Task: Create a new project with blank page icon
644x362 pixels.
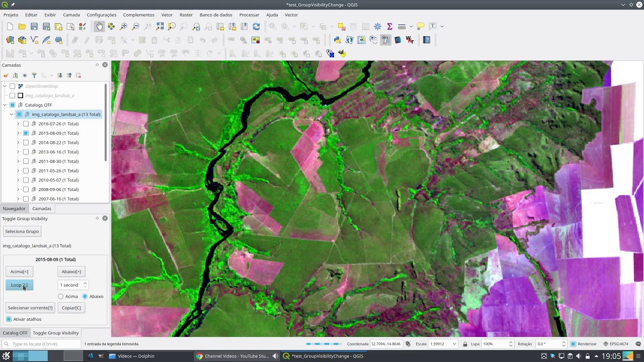Action: (x=10, y=26)
